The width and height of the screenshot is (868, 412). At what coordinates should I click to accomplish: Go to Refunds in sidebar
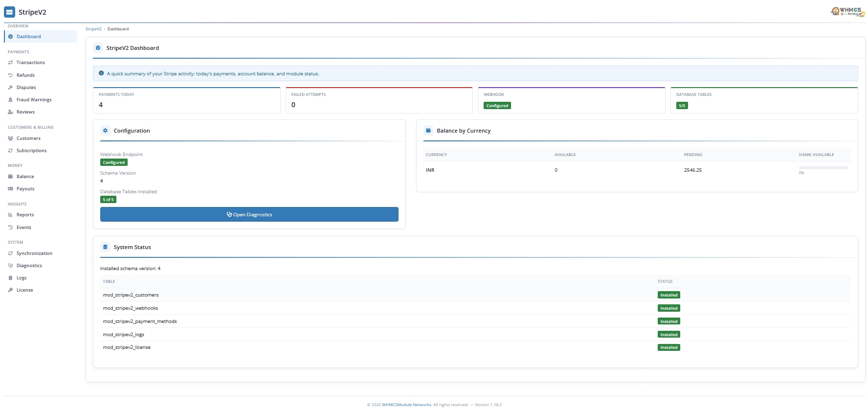point(41,75)
